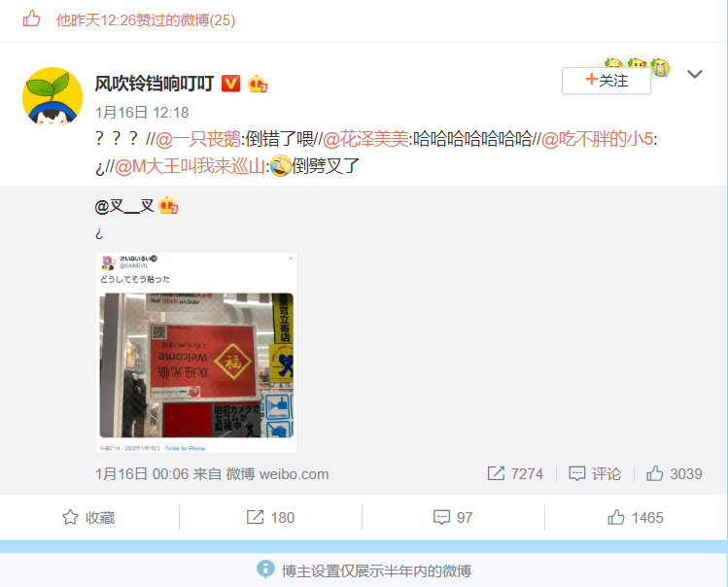
Task: Expand the post options chevron menu
Action: coord(695,74)
